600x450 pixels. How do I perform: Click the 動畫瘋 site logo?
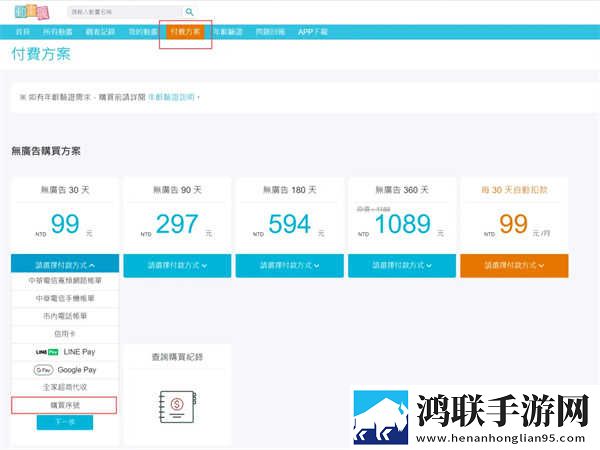(x=32, y=12)
